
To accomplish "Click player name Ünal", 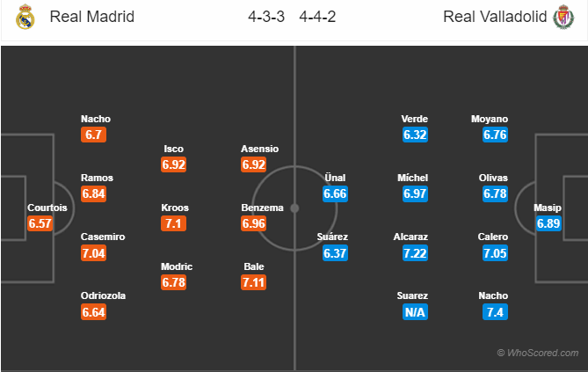I will click(336, 178).
